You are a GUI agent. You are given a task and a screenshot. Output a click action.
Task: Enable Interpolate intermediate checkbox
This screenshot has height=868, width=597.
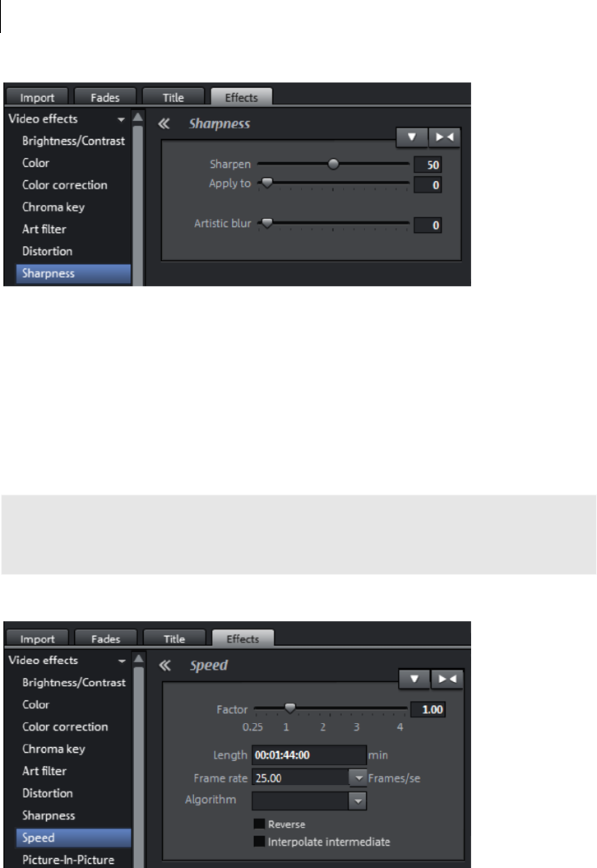[x=259, y=842]
